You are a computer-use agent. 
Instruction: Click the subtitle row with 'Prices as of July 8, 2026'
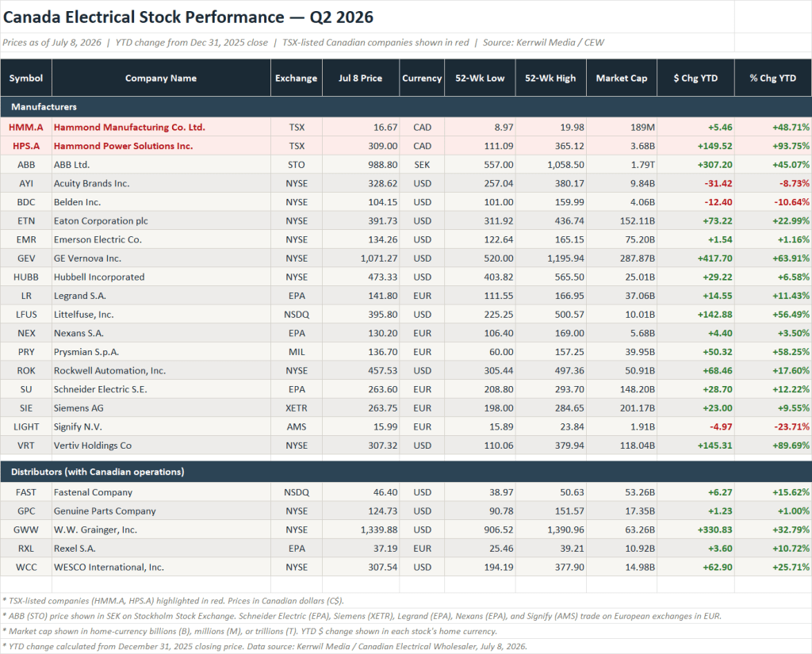pos(367,43)
